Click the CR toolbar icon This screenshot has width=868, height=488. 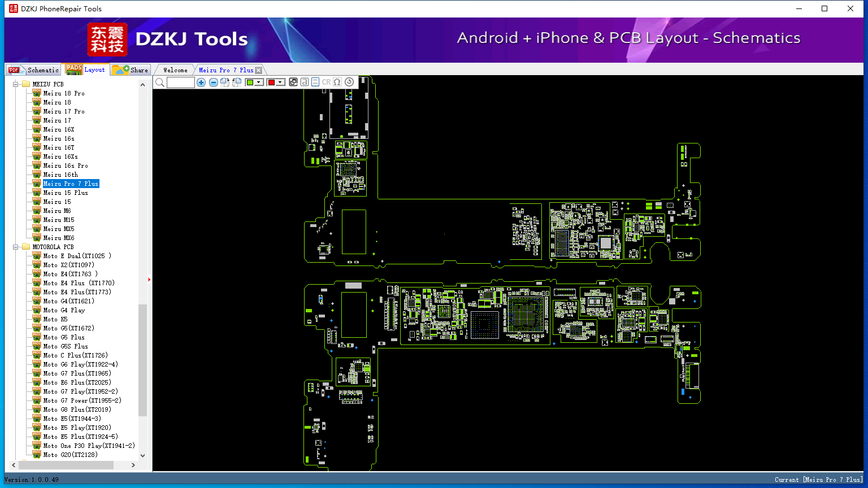point(326,82)
